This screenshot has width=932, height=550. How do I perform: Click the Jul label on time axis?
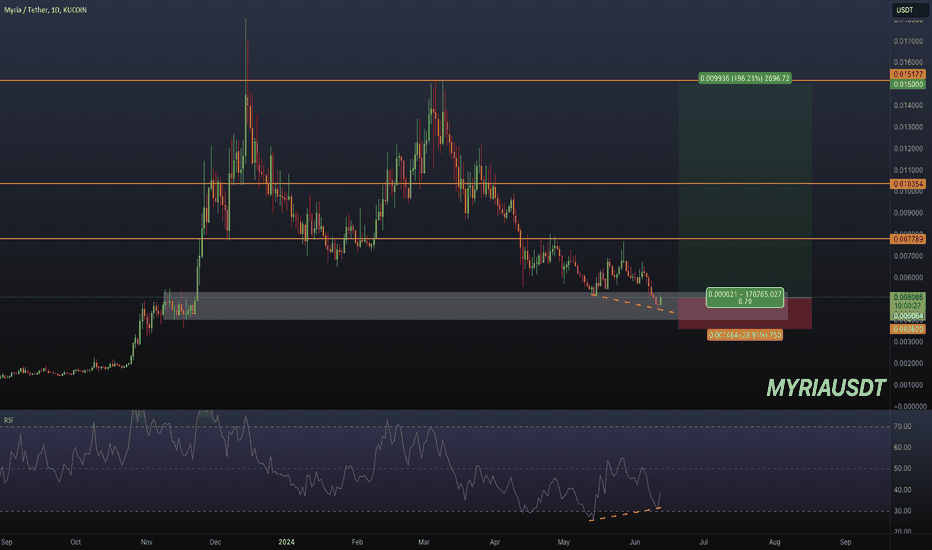(704, 542)
